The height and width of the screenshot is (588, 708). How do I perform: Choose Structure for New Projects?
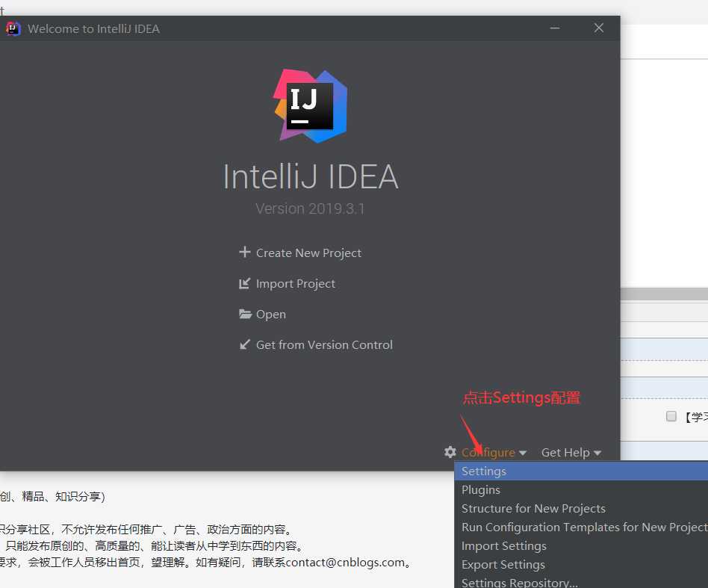581,509
